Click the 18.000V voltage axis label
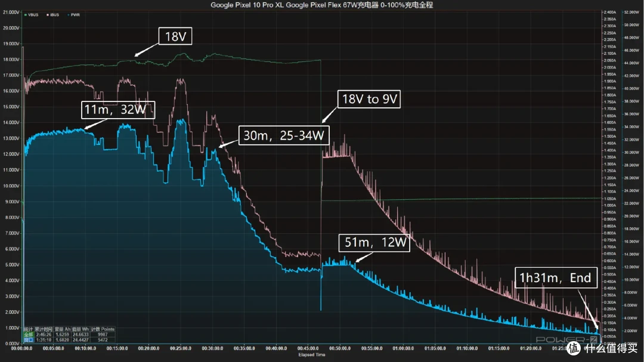 pos(11,60)
